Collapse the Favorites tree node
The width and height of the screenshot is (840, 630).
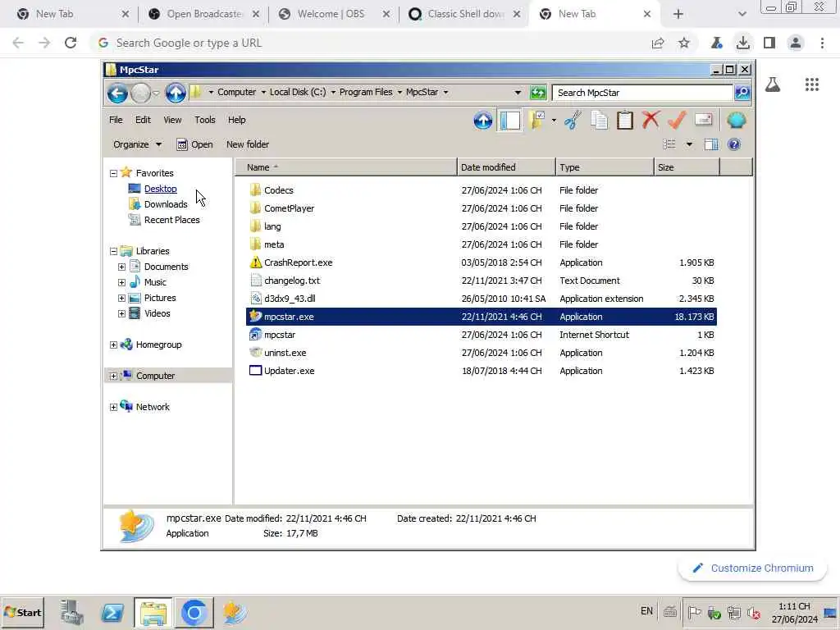pos(113,173)
